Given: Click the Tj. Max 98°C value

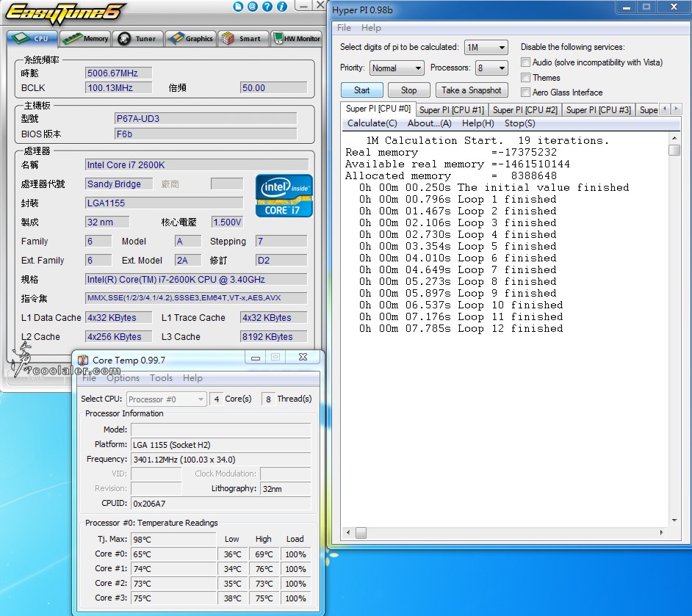Looking at the screenshot, I should pyautogui.click(x=173, y=540).
